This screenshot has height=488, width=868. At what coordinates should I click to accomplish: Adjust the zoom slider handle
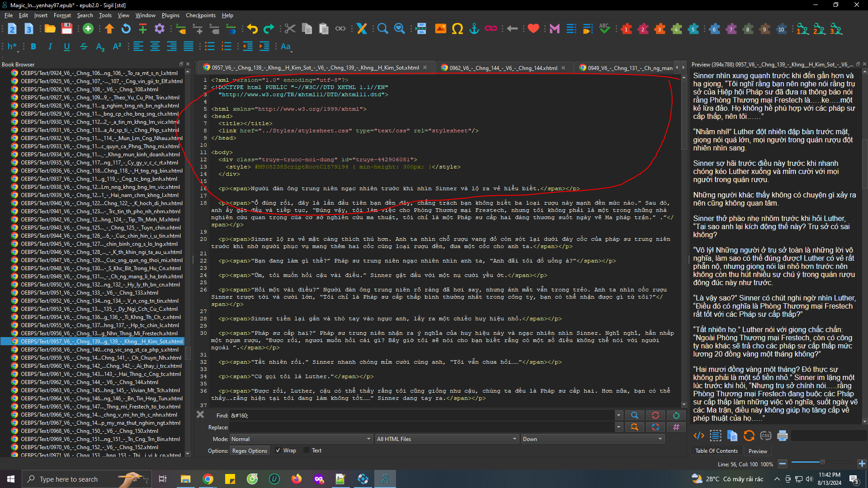[822, 462]
